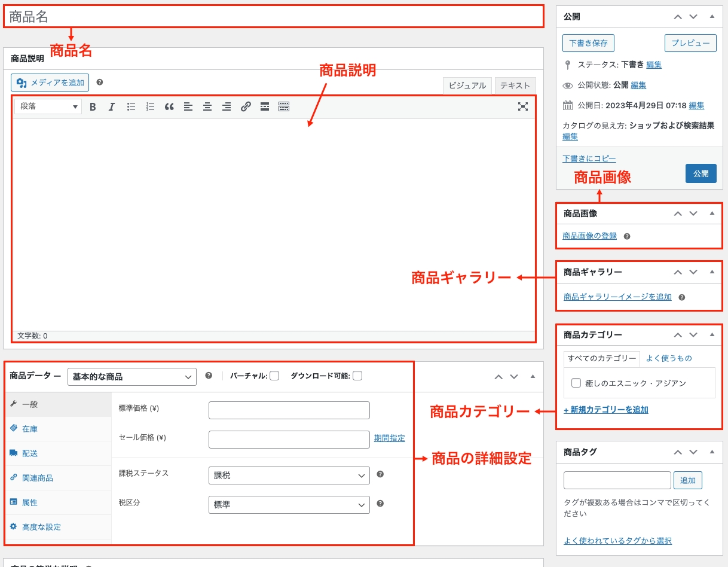Screen dimensions: 728x567
Task: Insert a bulleted list
Action: 131,107
